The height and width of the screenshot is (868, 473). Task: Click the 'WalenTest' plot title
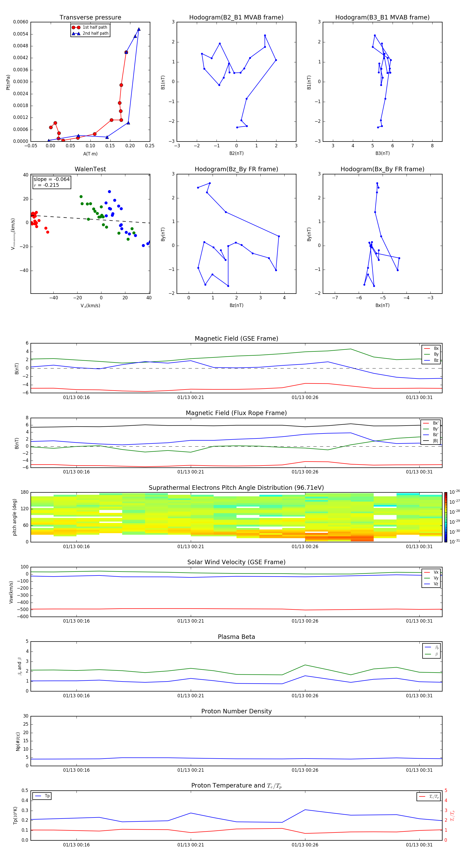(x=90, y=169)
